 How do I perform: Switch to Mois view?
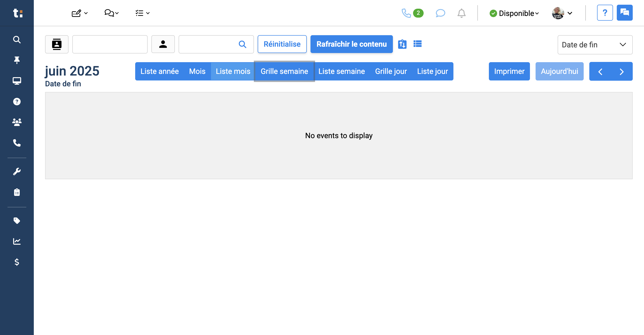[197, 72]
